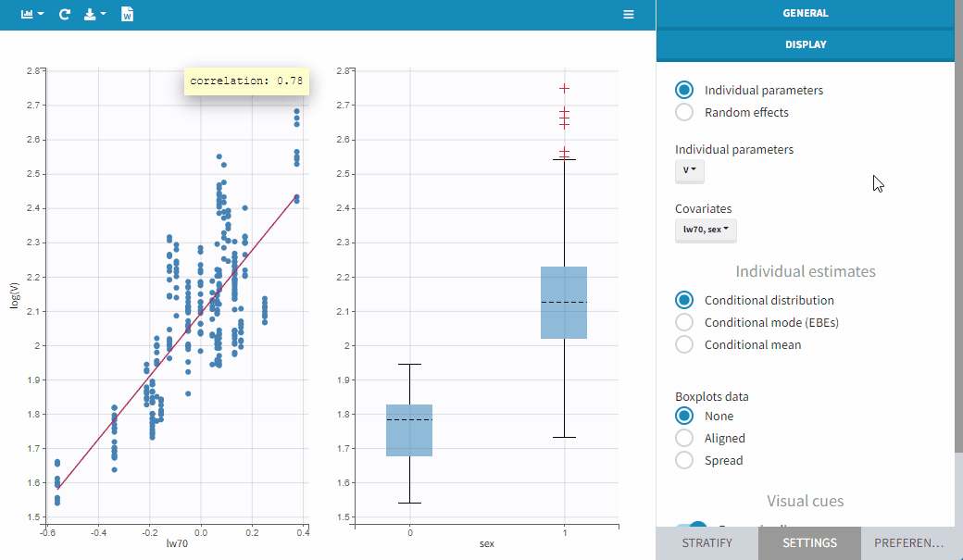Toggle the partially visible visual cues switch
The image size is (963, 560).
tap(691, 525)
